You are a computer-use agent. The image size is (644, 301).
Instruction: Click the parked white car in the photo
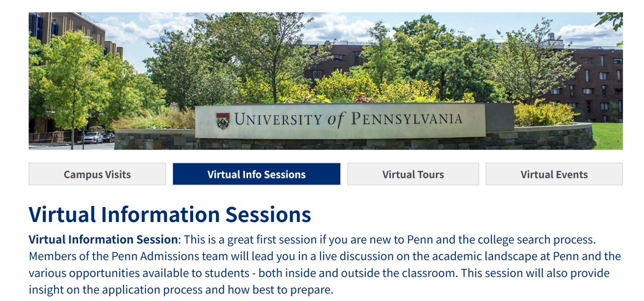point(93,137)
